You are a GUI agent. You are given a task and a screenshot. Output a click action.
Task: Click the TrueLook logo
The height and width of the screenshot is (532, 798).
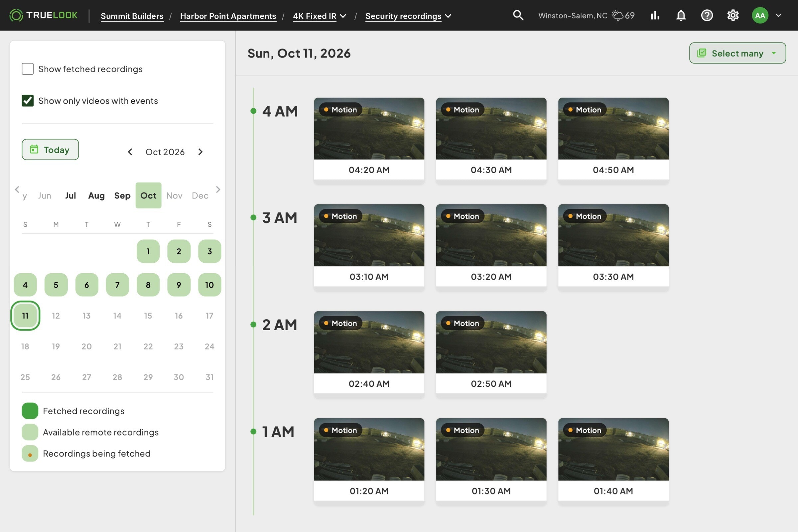[44, 15]
